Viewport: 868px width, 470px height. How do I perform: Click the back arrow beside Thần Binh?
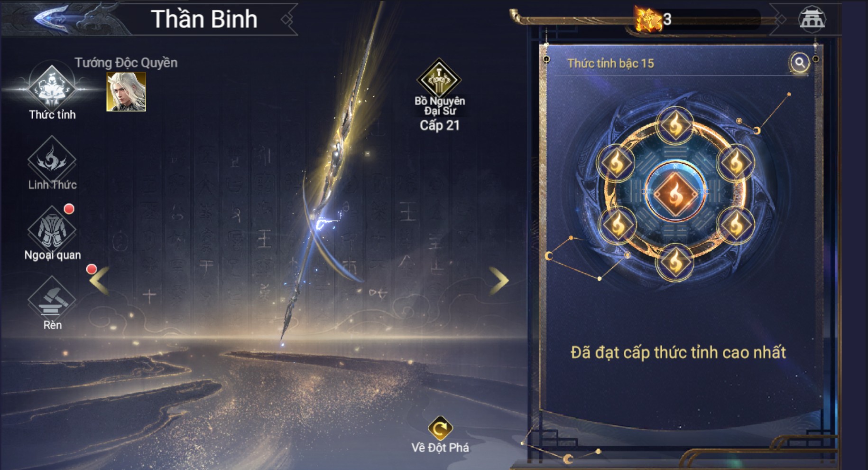coord(51,19)
